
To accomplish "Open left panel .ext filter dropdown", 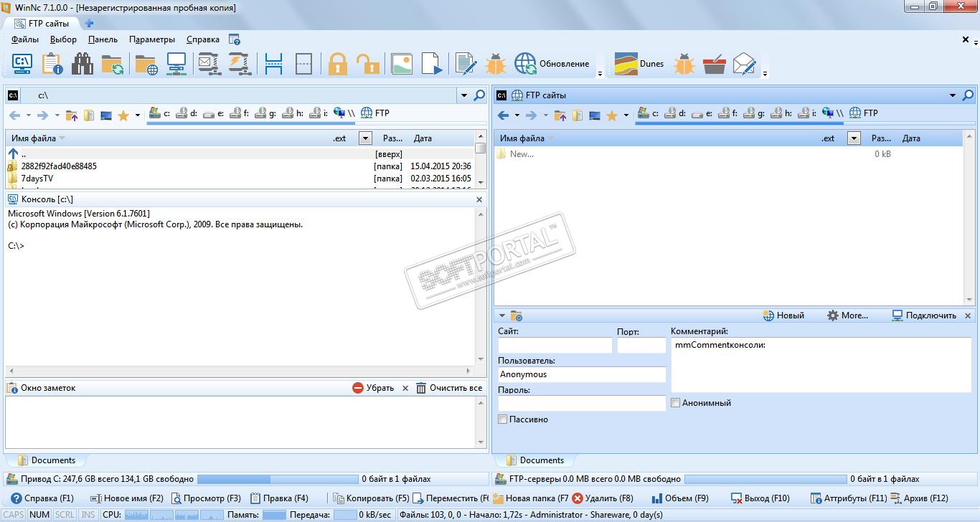I will click(x=366, y=138).
